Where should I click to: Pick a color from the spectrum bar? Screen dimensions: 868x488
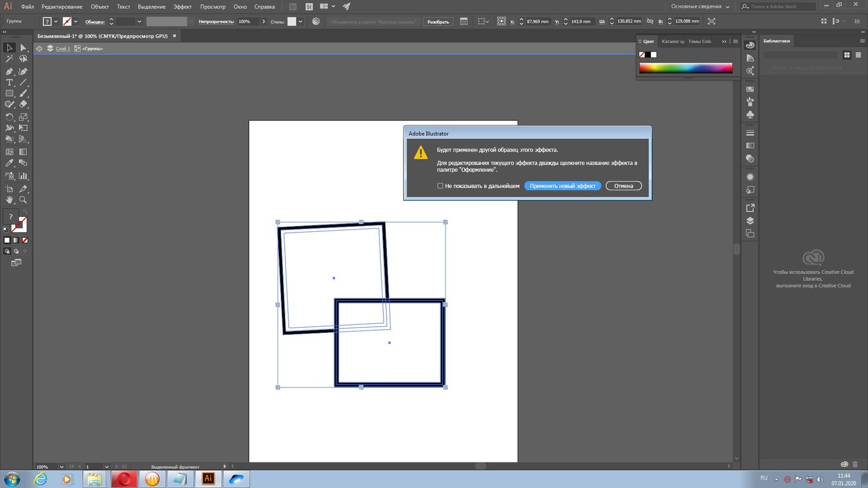pyautogui.click(x=685, y=68)
